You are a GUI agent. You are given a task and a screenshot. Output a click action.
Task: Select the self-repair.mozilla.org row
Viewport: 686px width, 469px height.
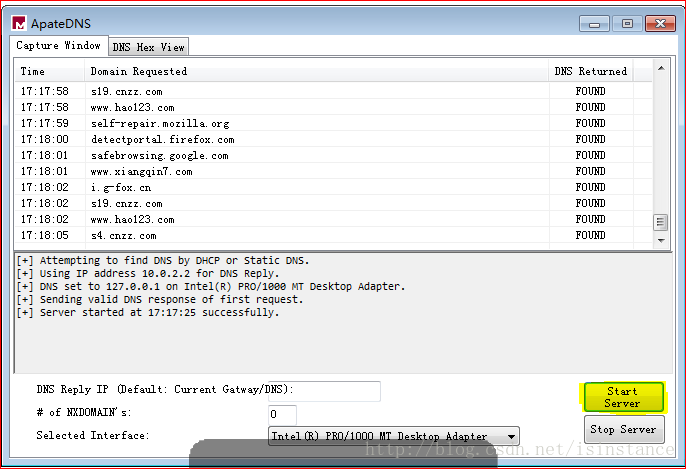[333, 123]
